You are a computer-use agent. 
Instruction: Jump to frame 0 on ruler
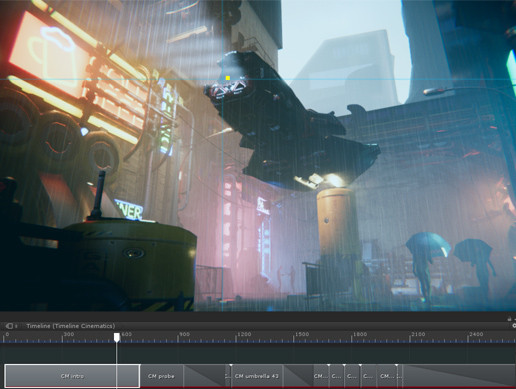click(7, 334)
